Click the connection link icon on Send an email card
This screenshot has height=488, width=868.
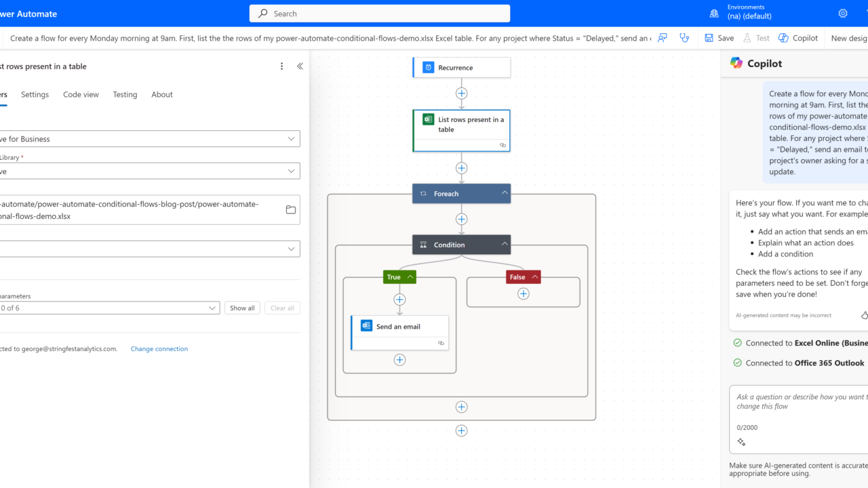coord(441,344)
